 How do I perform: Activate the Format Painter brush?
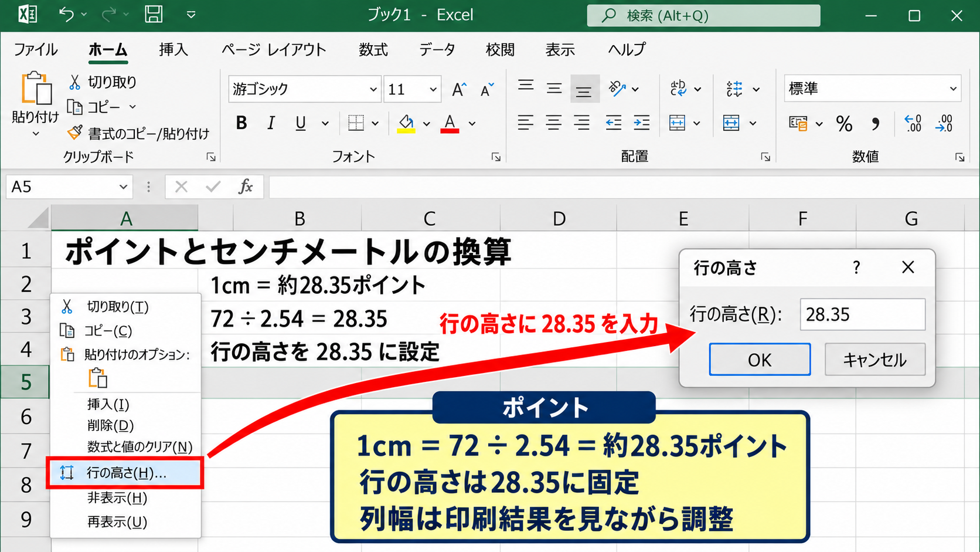tap(74, 133)
